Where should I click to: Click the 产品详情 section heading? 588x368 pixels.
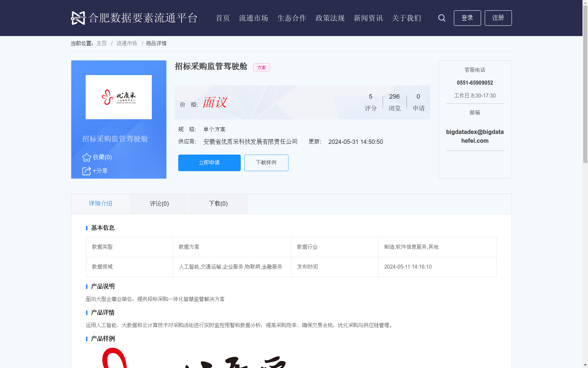(x=103, y=312)
